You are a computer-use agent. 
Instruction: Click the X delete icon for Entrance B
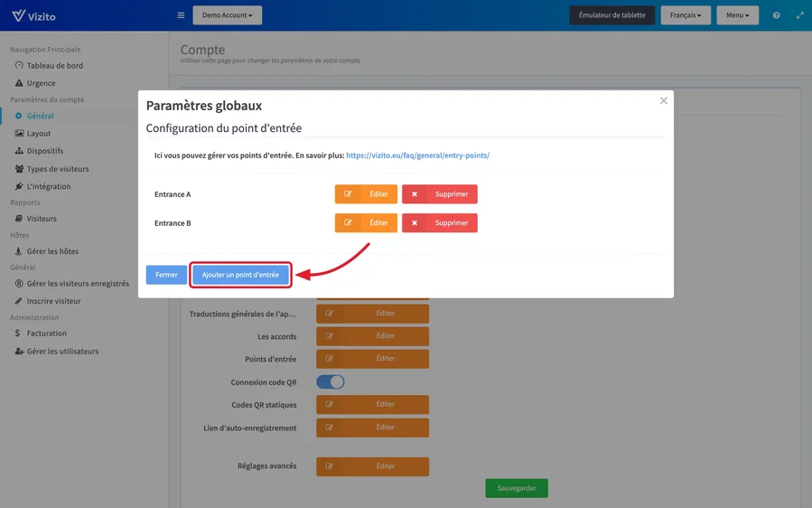[x=415, y=223]
